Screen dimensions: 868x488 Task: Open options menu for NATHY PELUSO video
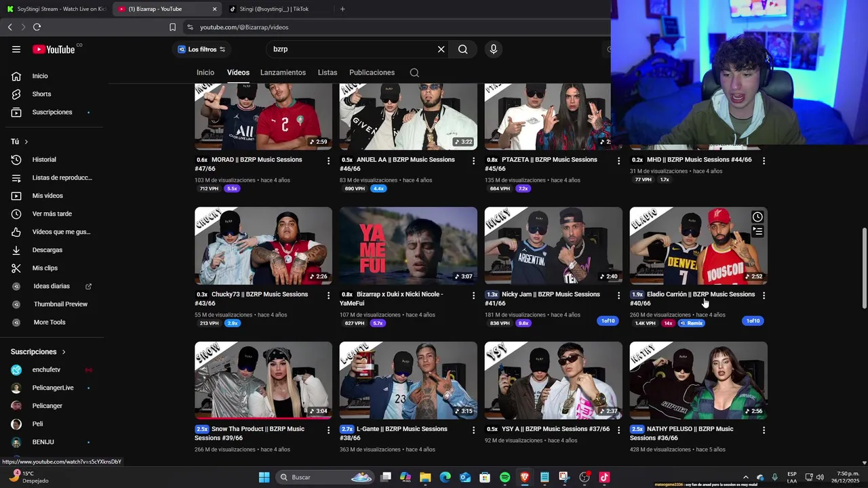click(764, 430)
